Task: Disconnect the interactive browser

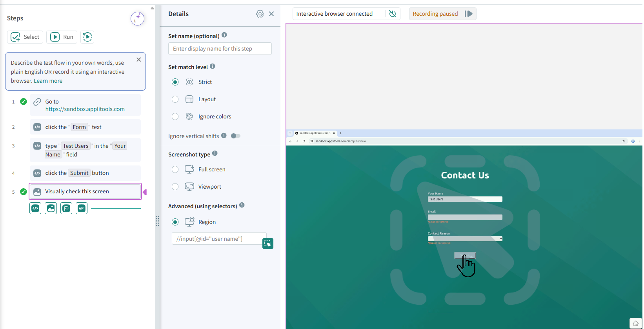Action: [x=392, y=14]
